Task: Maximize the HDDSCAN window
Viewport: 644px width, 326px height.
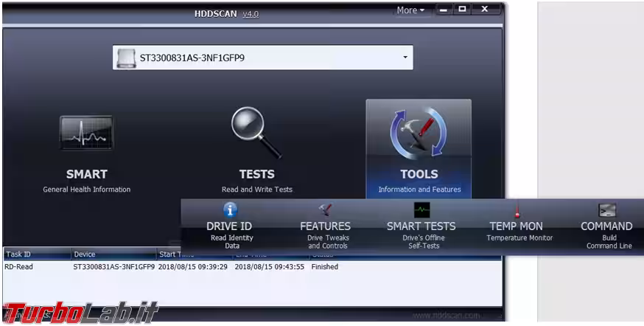Action: tap(463, 10)
